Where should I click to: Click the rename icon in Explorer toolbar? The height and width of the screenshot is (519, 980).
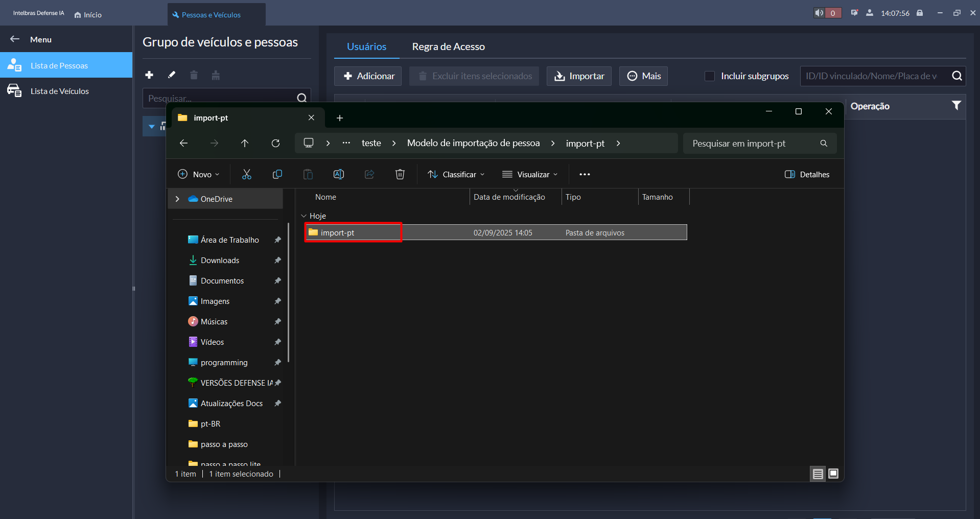coord(339,175)
